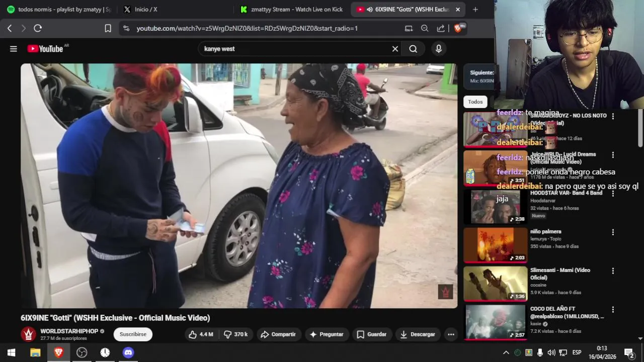
Task: Click the sidebar scrollbar down arrow
Action: [640, 339]
